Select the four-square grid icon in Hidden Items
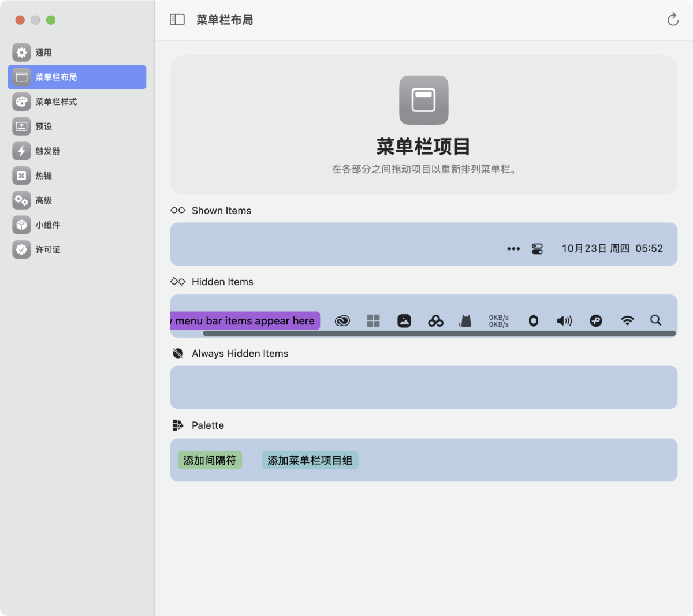Image resolution: width=693 pixels, height=616 pixels. (374, 320)
